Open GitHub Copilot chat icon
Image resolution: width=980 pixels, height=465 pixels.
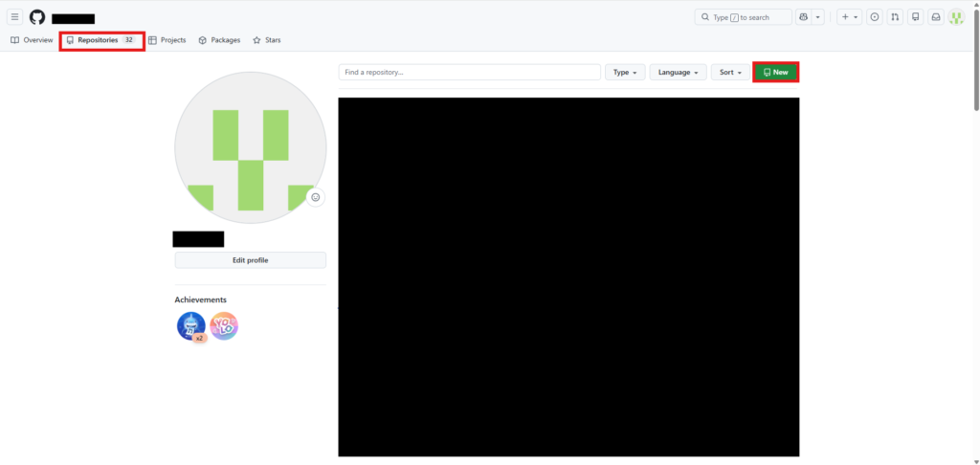point(803,17)
